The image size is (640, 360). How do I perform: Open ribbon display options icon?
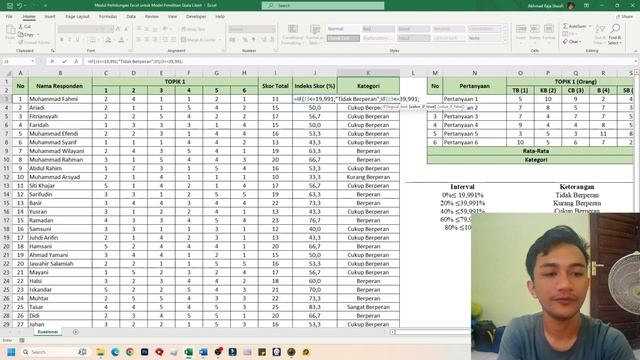click(587, 6)
